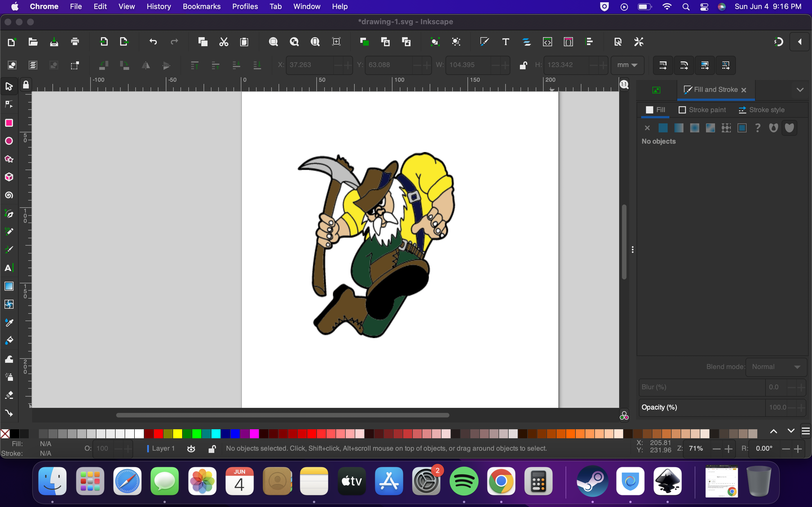Viewport: 812px width, 507px height.
Task: Click the flat color fill button
Action: tap(663, 128)
